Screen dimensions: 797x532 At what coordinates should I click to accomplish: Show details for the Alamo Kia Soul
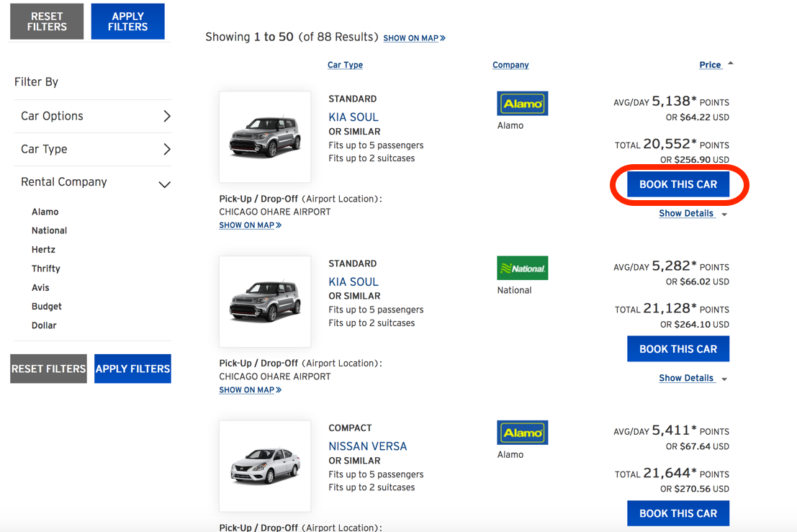click(686, 213)
